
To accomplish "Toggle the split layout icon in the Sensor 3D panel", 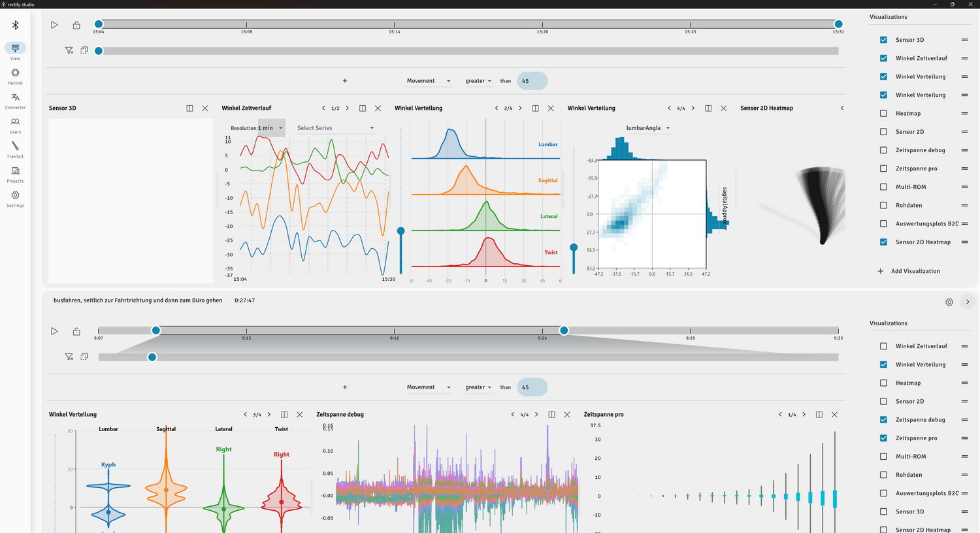I will [189, 108].
